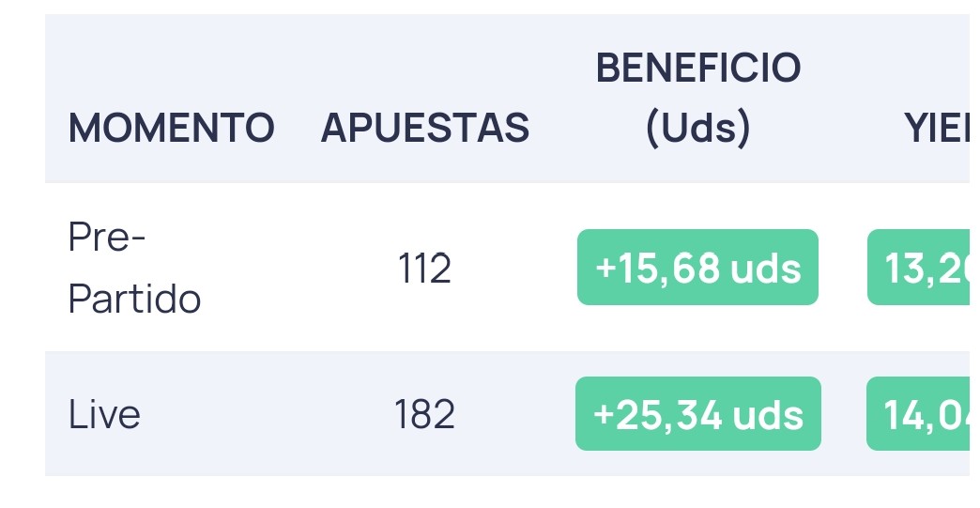Click the 182 bets count
The height and width of the screenshot is (508, 980).
(x=424, y=414)
